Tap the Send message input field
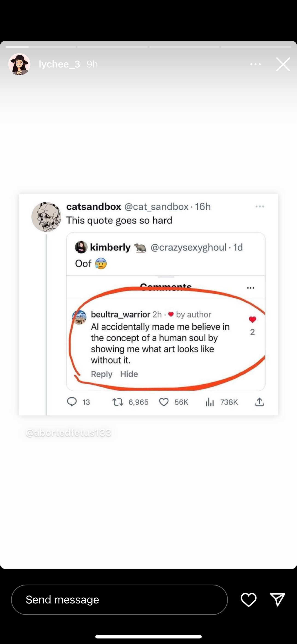Screen dimensions: 297x644 (x=119, y=600)
